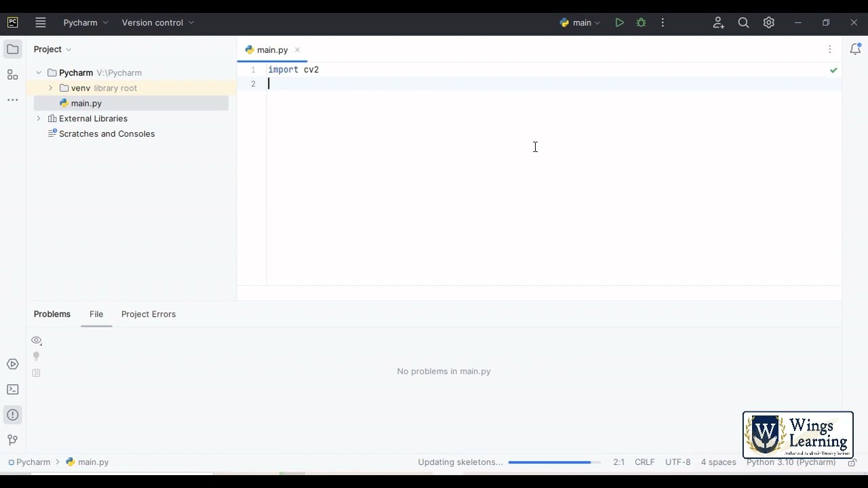868x488 pixels.
Task: Open more run actions menu
Action: 663,22
